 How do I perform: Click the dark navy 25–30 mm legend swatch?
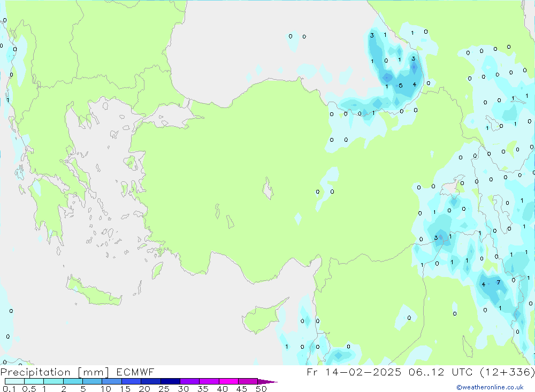point(170,381)
